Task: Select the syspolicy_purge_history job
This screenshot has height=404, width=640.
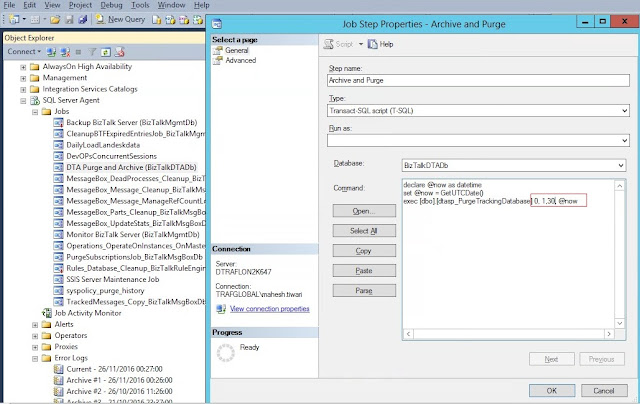Action: 105,291
